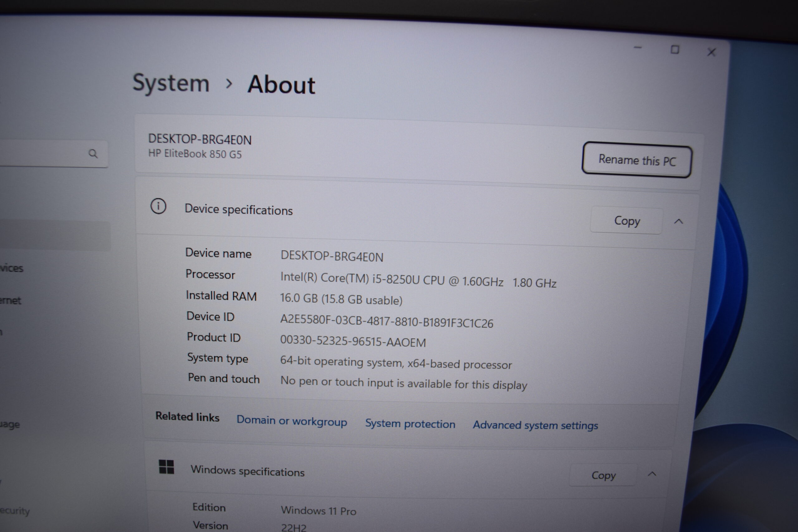This screenshot has width=798, height=532.
Task: Click the DESKTOP-BRG4E0N title in the PC card
Action: click(x=200, y=139)
